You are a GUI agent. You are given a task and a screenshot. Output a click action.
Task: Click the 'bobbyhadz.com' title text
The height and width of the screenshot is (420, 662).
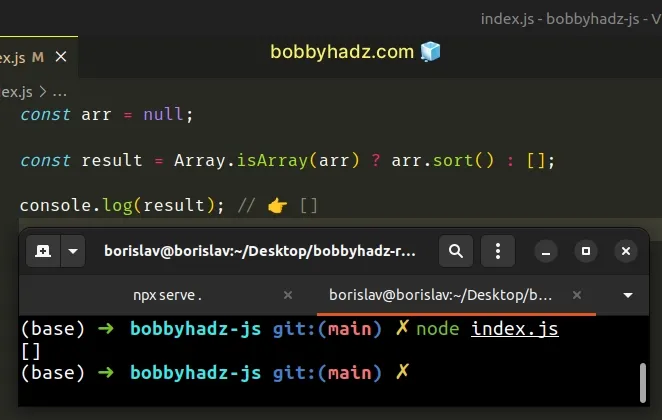(x=342, y=52)
